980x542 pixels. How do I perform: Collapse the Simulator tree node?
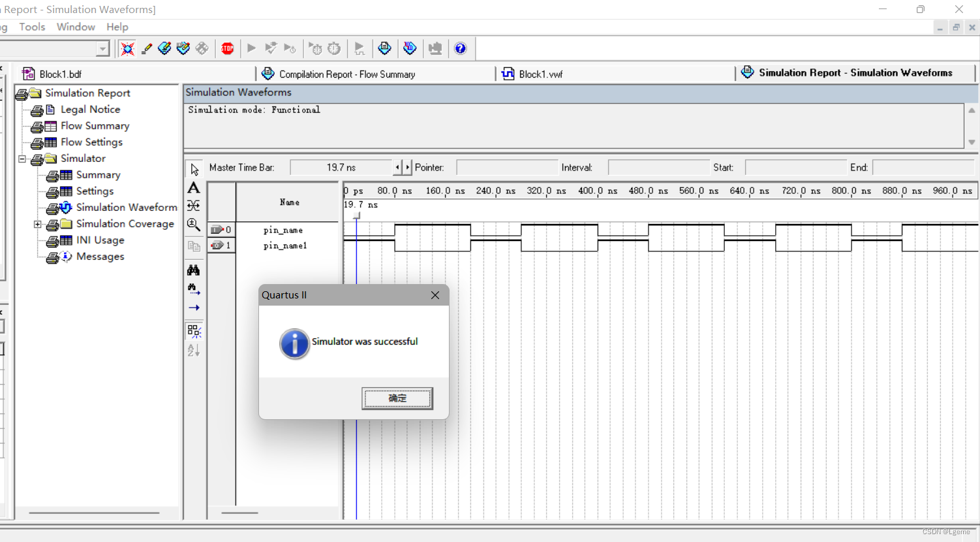[x=22, y=158]
